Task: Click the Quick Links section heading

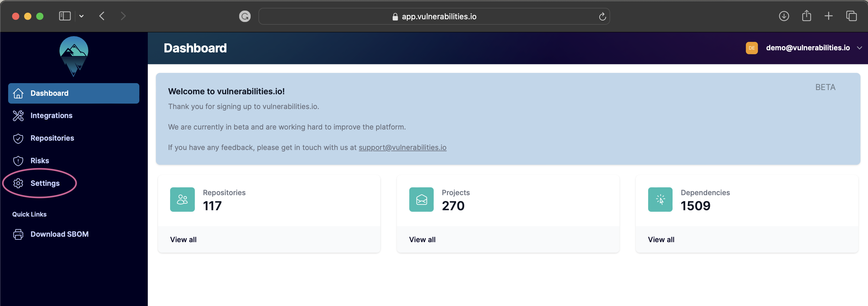Action: pyautogui.click(x=29, y=214)
